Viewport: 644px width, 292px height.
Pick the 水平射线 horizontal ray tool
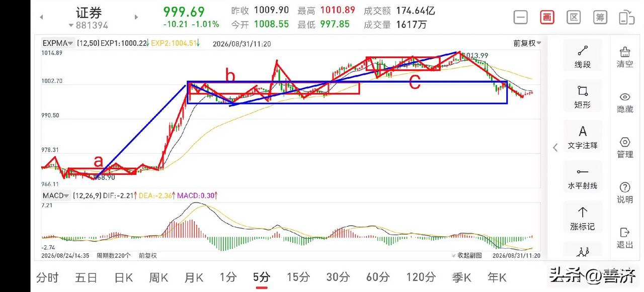[583, 178]
